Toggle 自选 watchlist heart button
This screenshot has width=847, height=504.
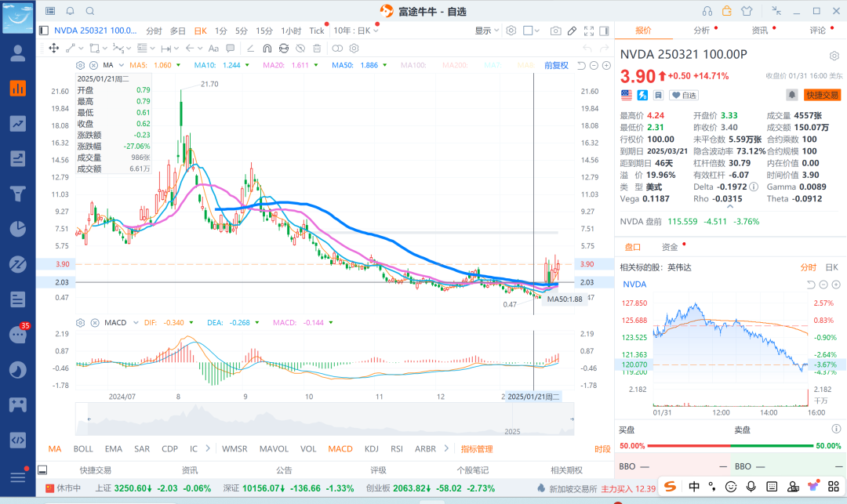684,95
